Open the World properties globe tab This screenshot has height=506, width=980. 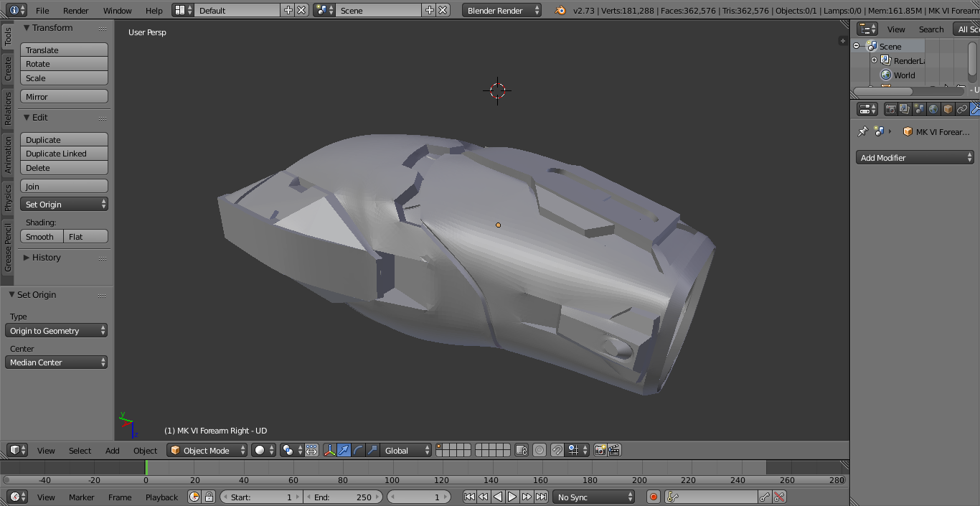click(933, 109)
